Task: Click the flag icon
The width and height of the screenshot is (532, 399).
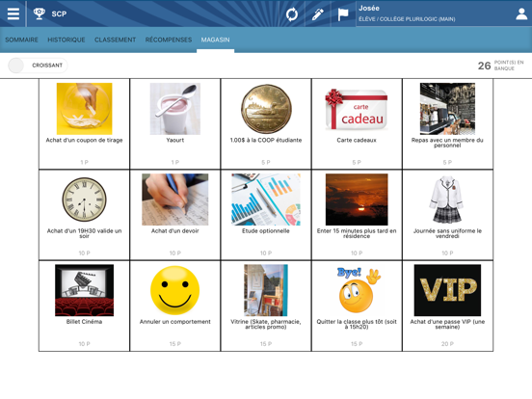Action: (343, 14)
